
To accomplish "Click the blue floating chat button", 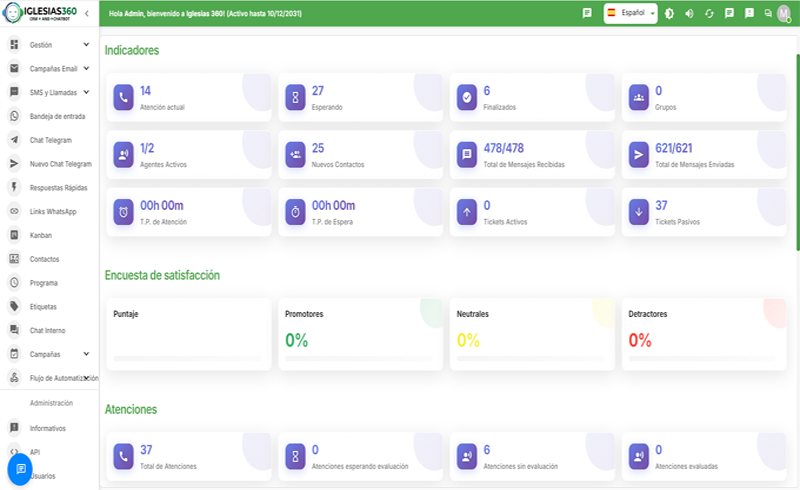I will point(20,469).
